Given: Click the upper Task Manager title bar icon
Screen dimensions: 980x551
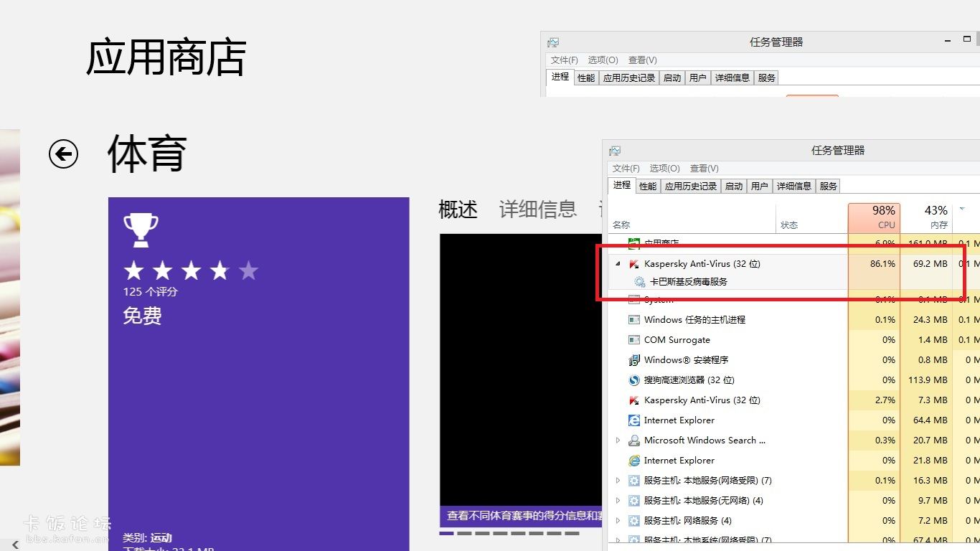Looking at the screenshot, I should tap(553, 42).
